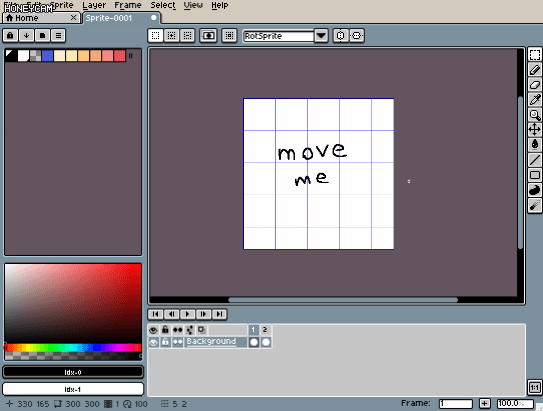Select the Rectangle shape tool
543x411 pixels.
pos(535,175)
